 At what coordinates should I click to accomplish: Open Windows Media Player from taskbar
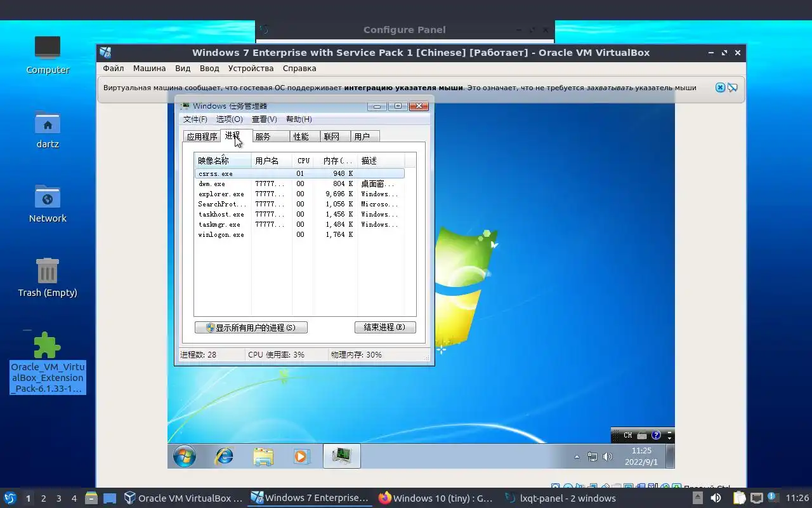click(x=301, y=456)
